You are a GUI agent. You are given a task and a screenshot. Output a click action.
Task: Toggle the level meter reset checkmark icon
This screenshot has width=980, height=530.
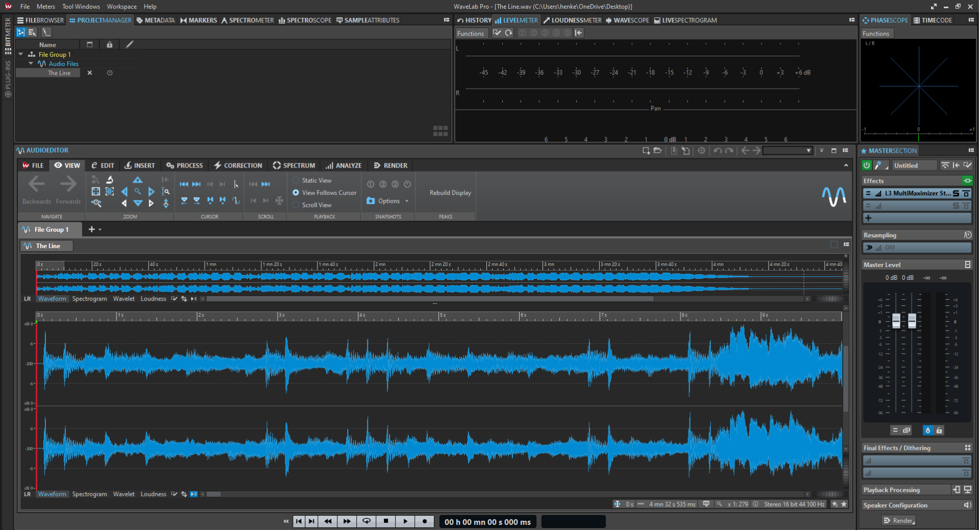(497, 33)
